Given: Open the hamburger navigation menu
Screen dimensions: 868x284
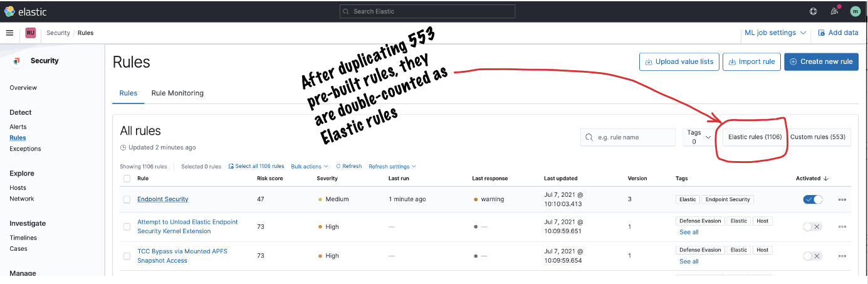Looking at the screenshot, I should coord(10,33).
